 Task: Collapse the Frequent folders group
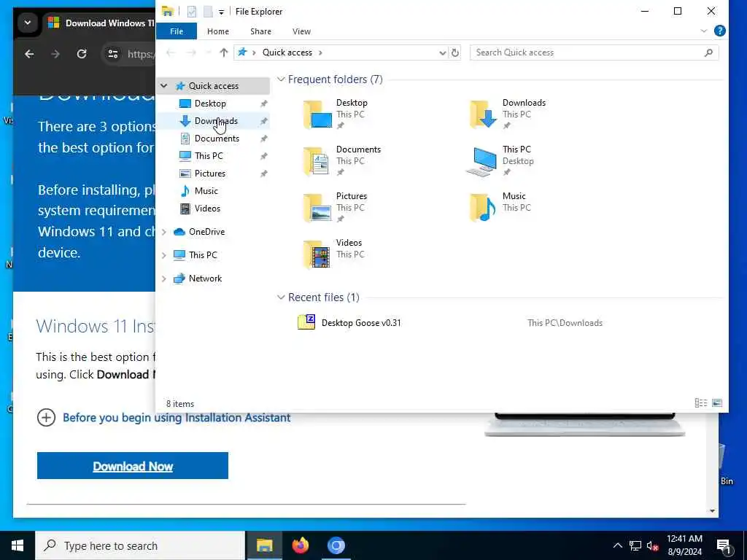tap(281, 79)
